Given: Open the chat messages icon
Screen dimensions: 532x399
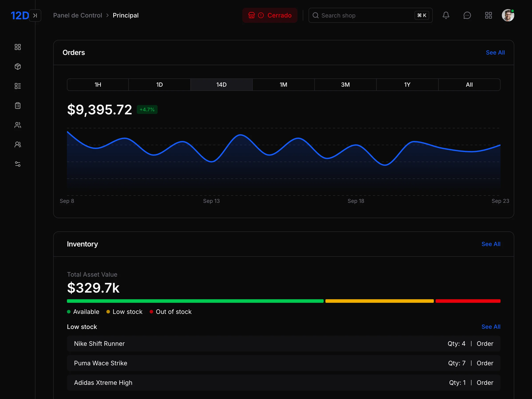Looking at the screenshot, I should (467, 15).
